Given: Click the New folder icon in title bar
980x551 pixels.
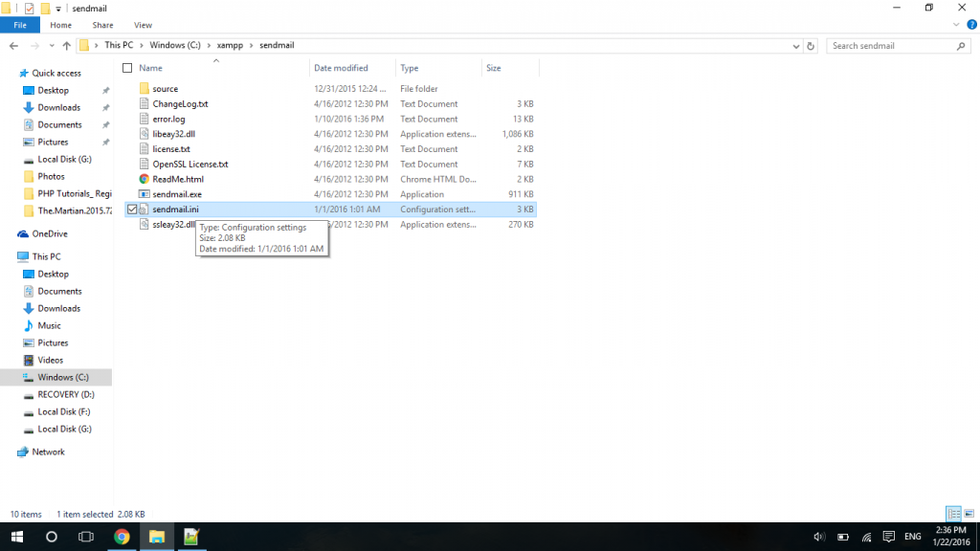Looking at the screenshot, I should click(45, 8).
